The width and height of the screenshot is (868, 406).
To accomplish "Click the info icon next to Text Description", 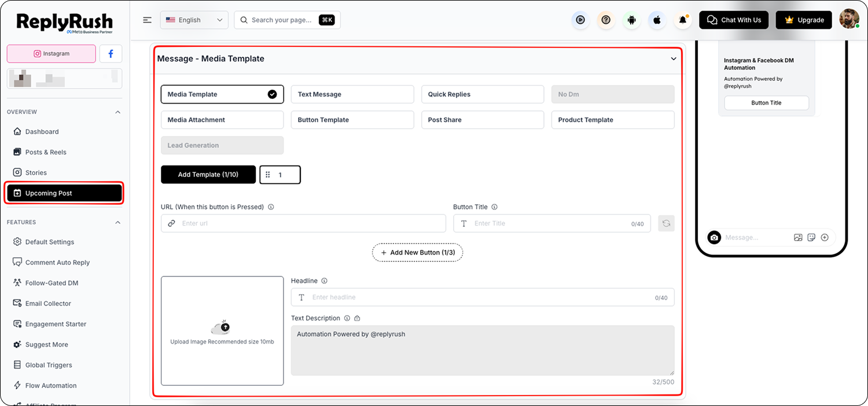I will point(347,318).
